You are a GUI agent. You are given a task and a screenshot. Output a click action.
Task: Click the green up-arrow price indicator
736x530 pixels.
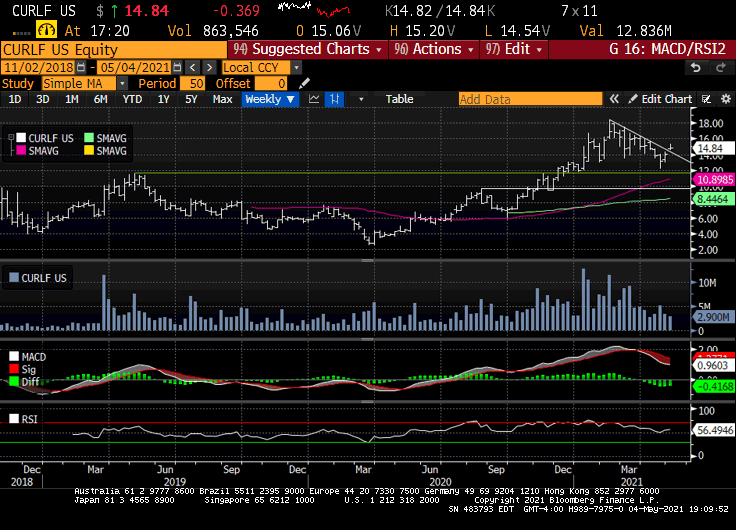(114, 10)
